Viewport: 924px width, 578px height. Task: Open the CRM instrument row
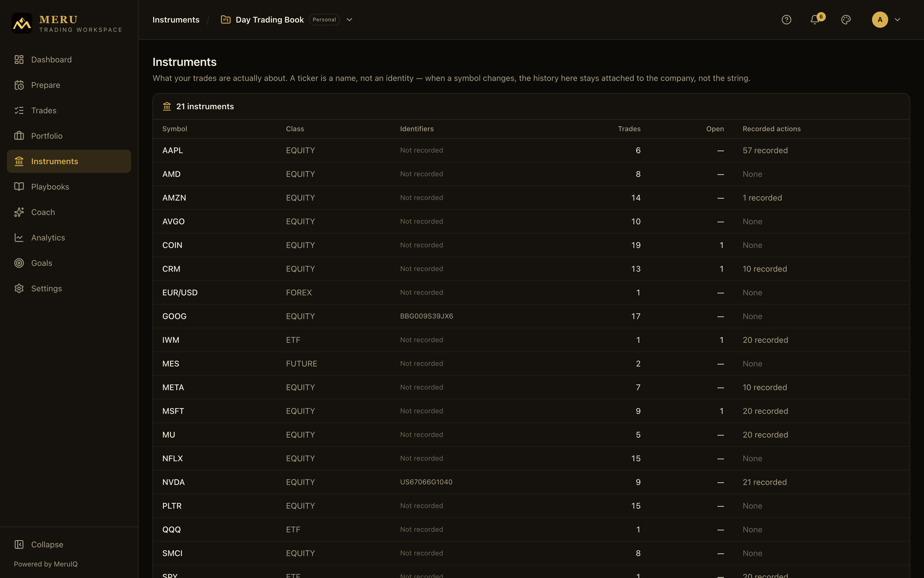coord(531,269)
